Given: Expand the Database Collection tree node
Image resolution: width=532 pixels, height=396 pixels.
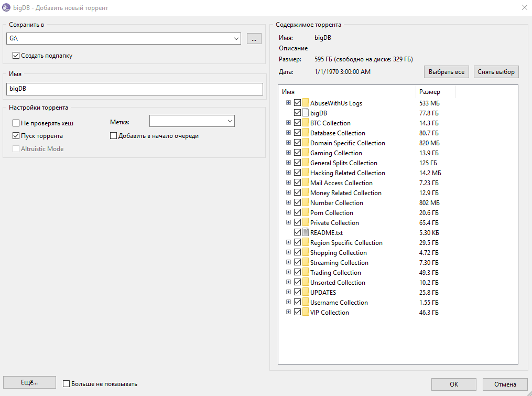Looking at the screenshot, I should click(x=288, y=133).
